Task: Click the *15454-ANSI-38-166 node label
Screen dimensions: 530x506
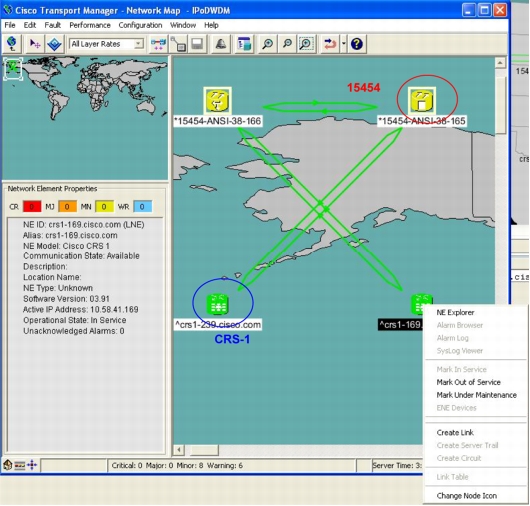Action: click(218, 121)
